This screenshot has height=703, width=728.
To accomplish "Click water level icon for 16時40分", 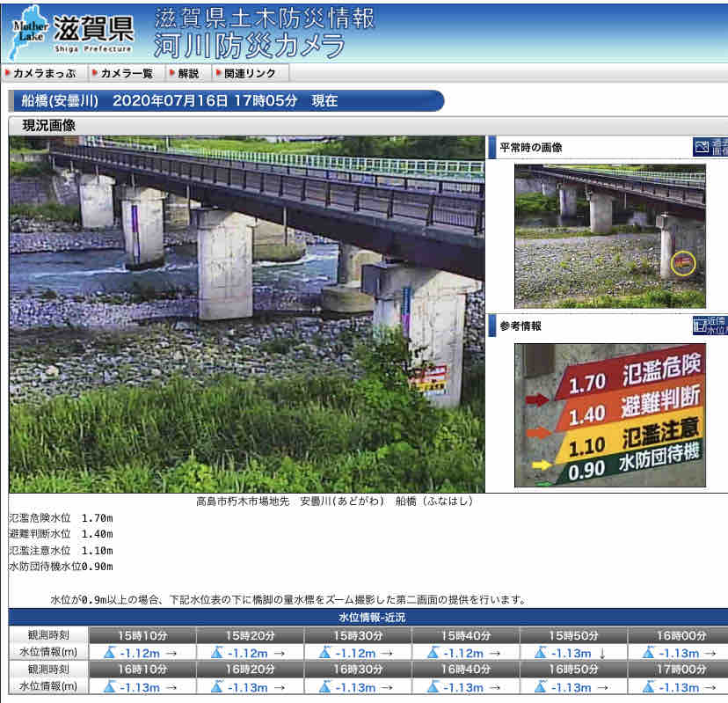I will pyautogui.click(x=433, y=686).
